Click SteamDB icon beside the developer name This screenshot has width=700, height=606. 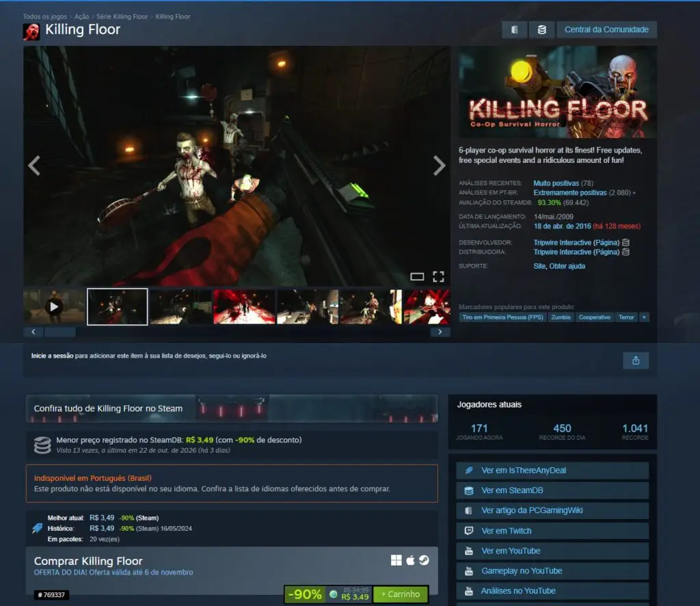[626, 243]
